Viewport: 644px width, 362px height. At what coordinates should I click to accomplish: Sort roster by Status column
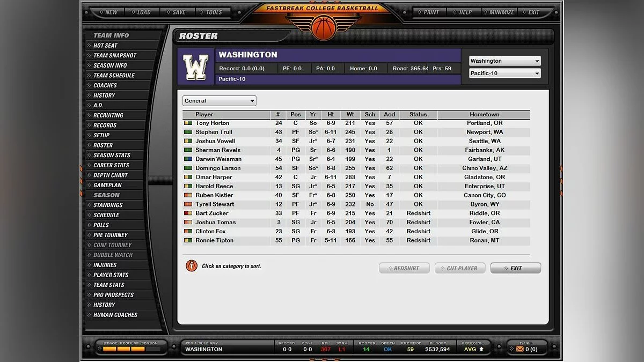(x=418, y=115)
